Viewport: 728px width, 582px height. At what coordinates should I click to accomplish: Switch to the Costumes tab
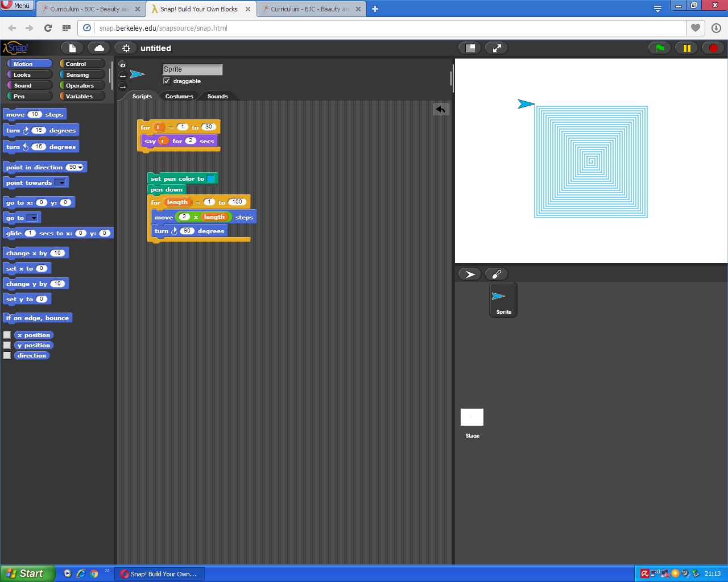pos(179,96)
